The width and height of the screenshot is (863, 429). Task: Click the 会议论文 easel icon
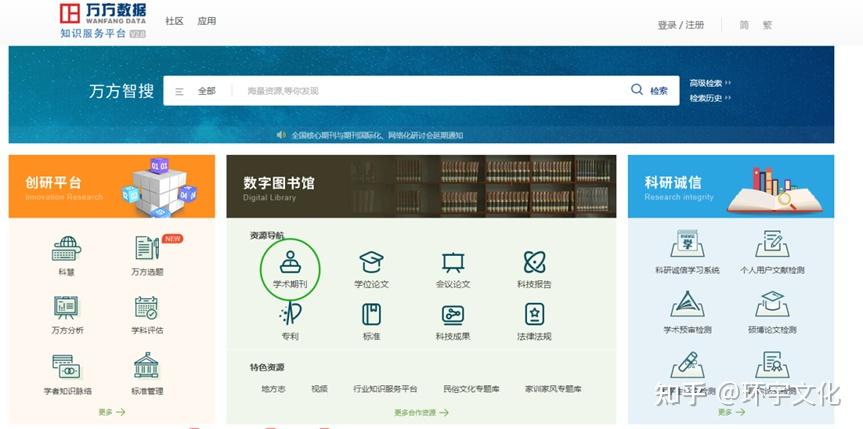(x=453, y=262)
